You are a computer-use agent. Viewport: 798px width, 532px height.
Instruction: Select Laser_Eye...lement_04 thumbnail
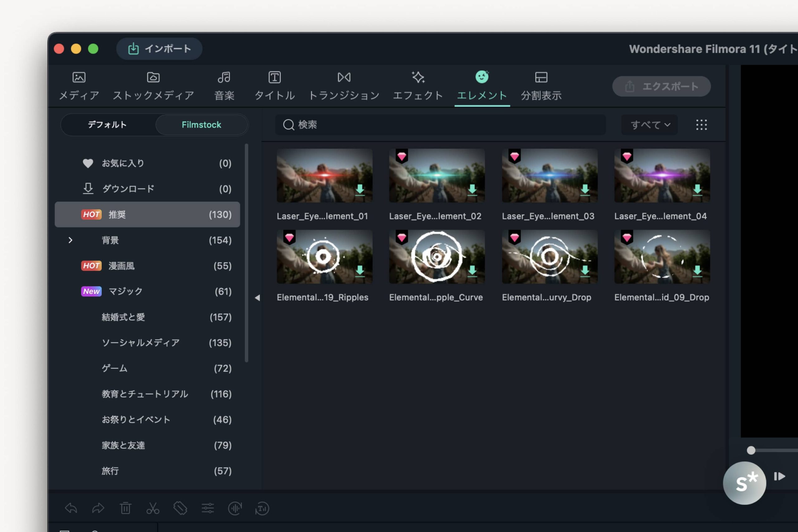(662, 175)
